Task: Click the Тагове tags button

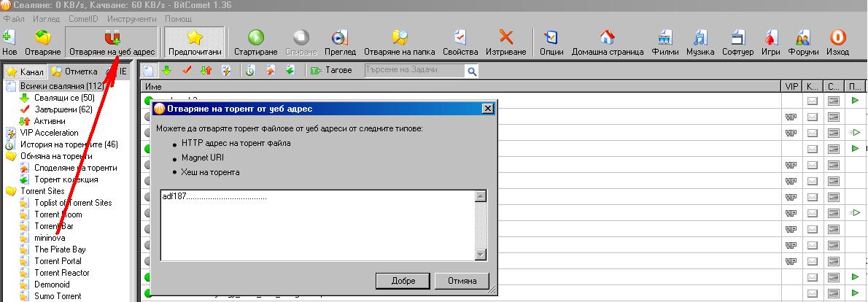Action: pyautogui.click(x=331, y=71)
